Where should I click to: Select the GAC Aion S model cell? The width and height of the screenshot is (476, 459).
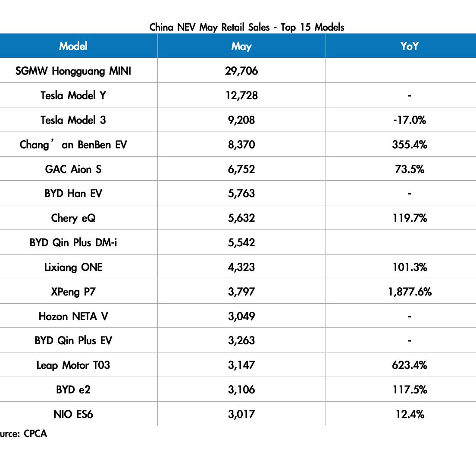pos(73,169)
